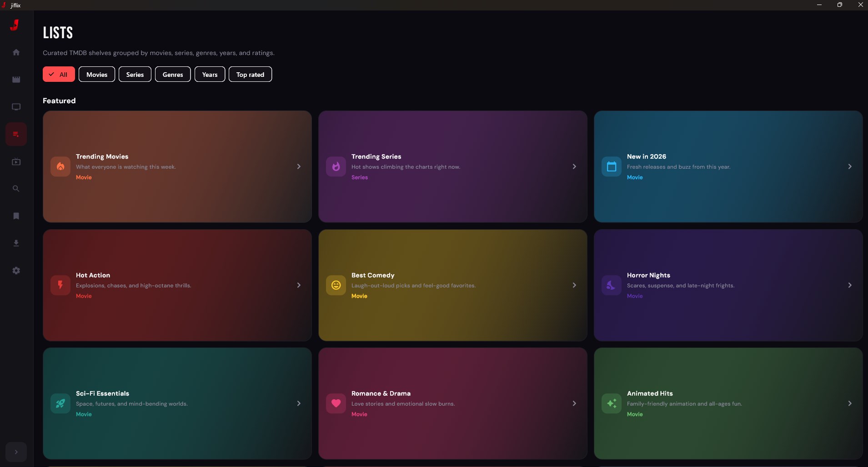Image resolution: width=868 pixels, height=467 pixels.
Task: Open the Sci-Fi Essentials list title
Action: [102, 393]
